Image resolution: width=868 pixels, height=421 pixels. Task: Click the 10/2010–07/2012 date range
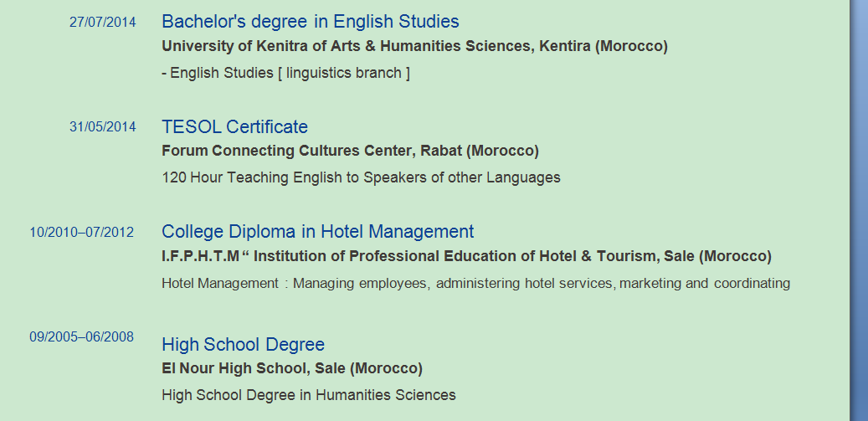pyautogui.click(x=82, y=233)
